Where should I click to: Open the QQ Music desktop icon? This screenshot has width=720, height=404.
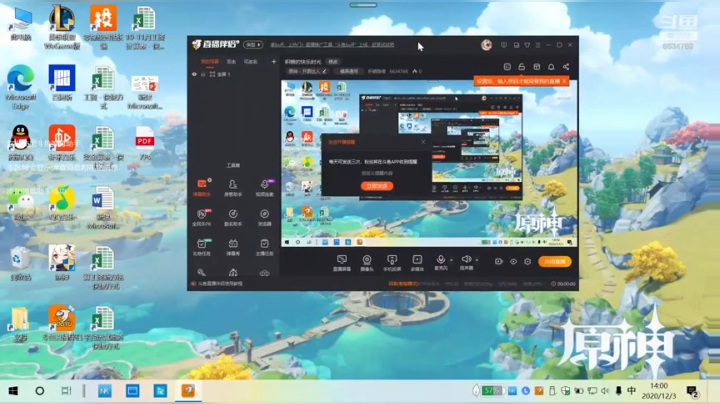[62, 202]
